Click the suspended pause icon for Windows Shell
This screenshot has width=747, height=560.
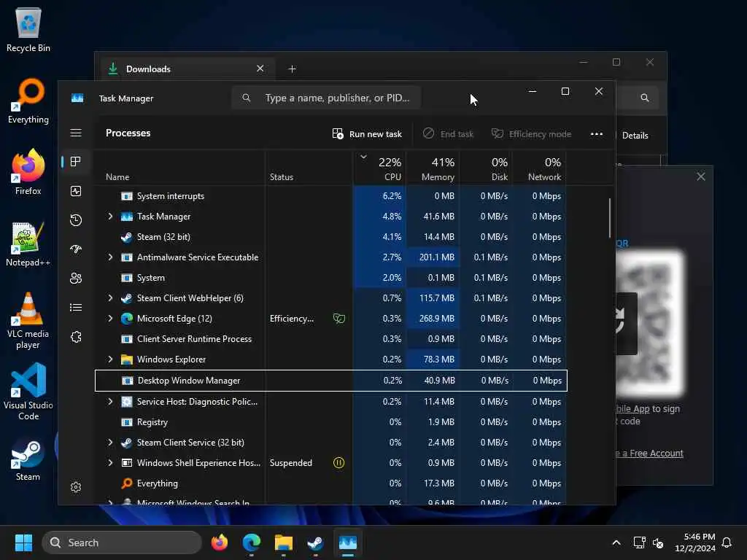click(338, 463)
